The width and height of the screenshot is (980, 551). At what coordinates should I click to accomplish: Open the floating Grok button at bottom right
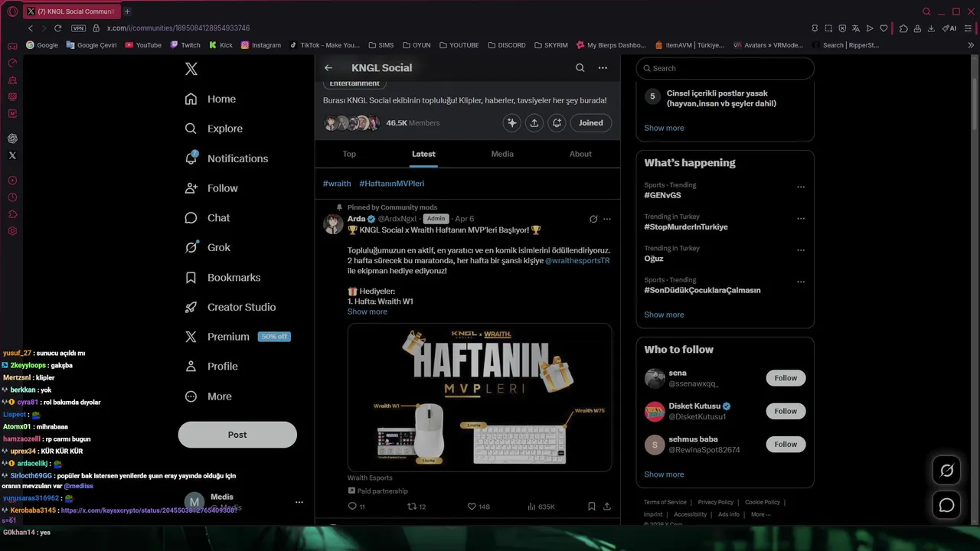(947, 471)
